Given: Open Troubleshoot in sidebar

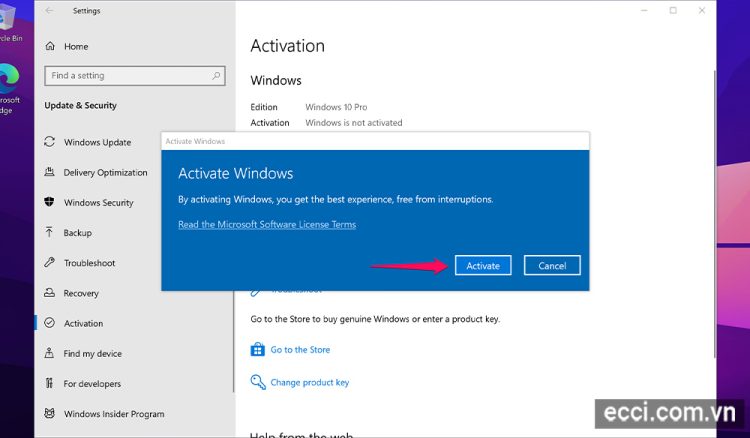Looking at the screenshot, I should coord(89,263).
